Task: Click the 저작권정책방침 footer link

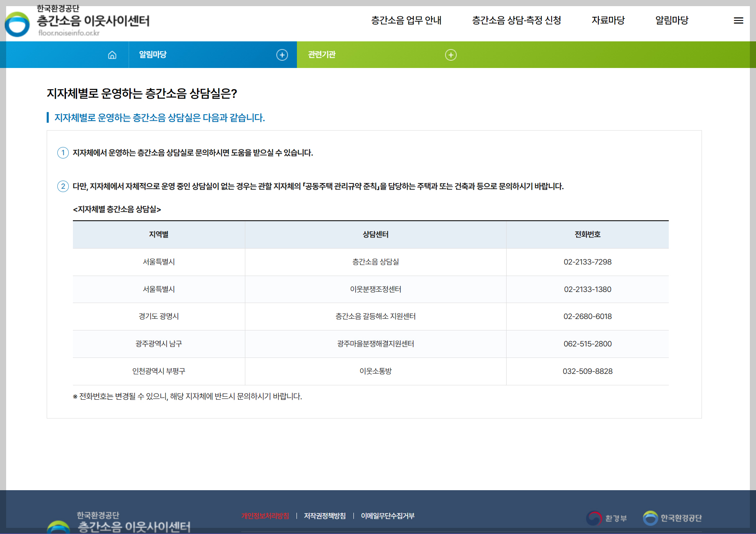Action: click(325, 516)
